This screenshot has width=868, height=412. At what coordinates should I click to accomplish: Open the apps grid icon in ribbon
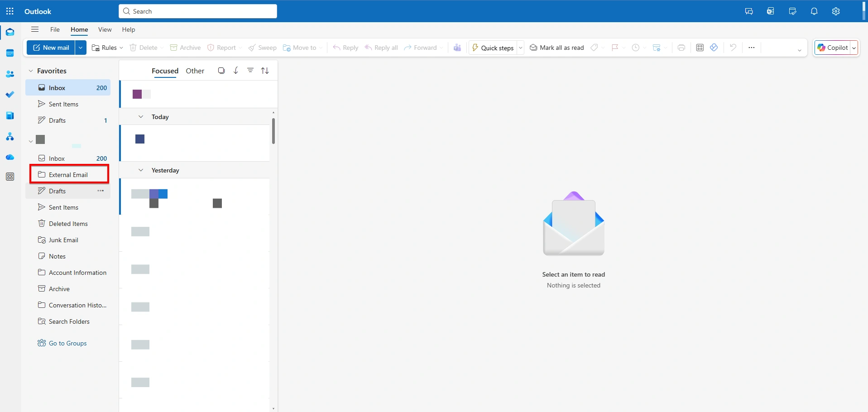pos(700,48)
